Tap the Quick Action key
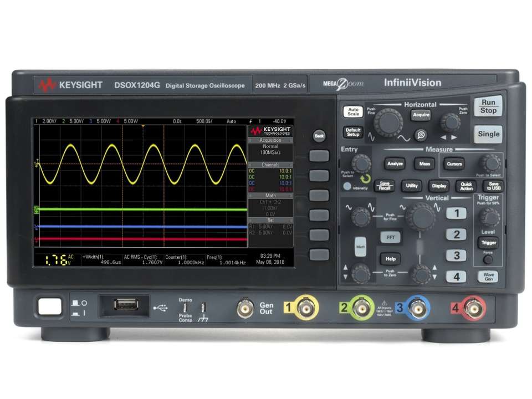Viewport: 532px width, 399px height. pos(466,186)
